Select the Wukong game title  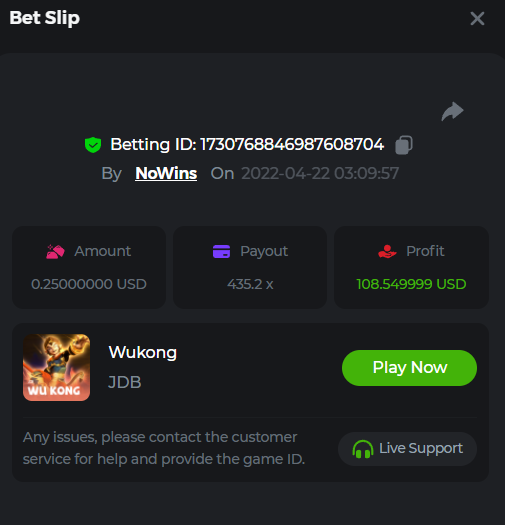143,352
